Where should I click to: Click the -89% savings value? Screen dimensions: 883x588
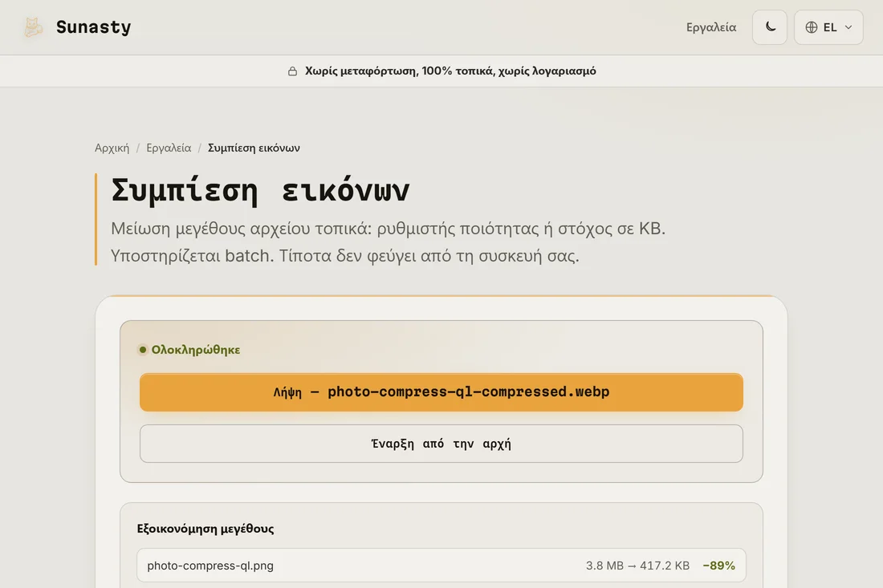click(x=718, y=566)
